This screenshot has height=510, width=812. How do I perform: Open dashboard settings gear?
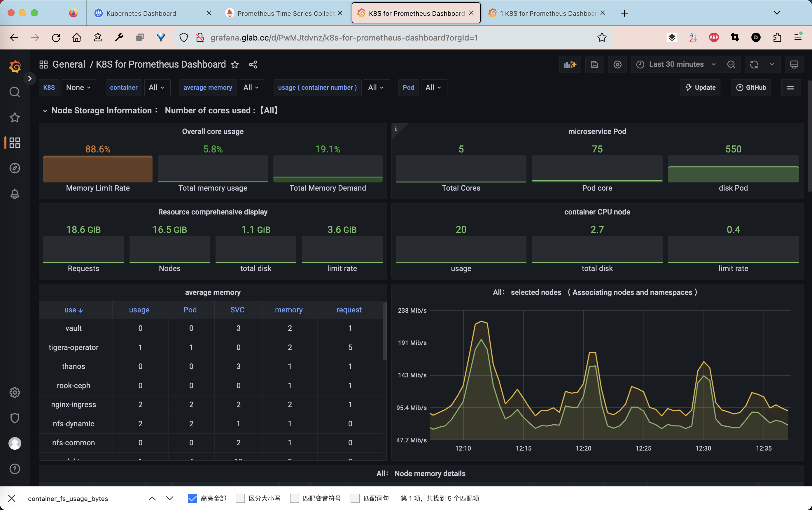tap(617, 64)
